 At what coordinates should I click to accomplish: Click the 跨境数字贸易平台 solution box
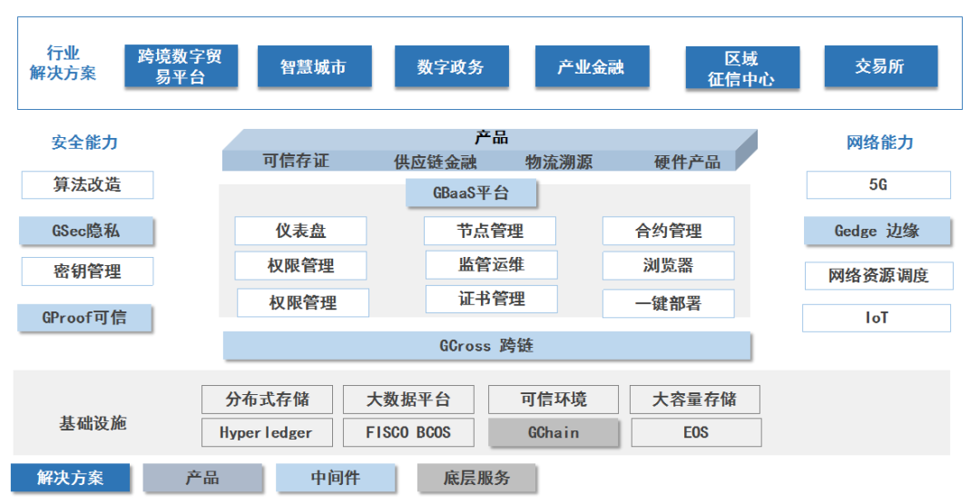[181, 67]
